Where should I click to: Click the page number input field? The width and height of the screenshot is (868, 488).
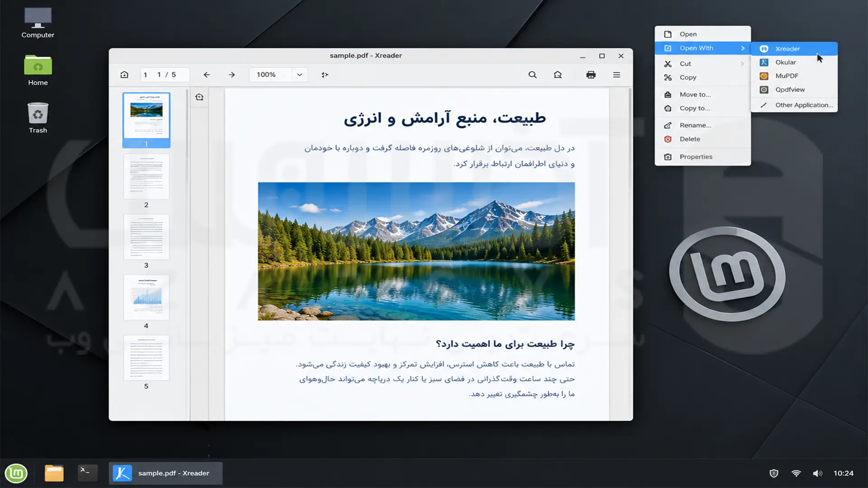click(165, 75)
